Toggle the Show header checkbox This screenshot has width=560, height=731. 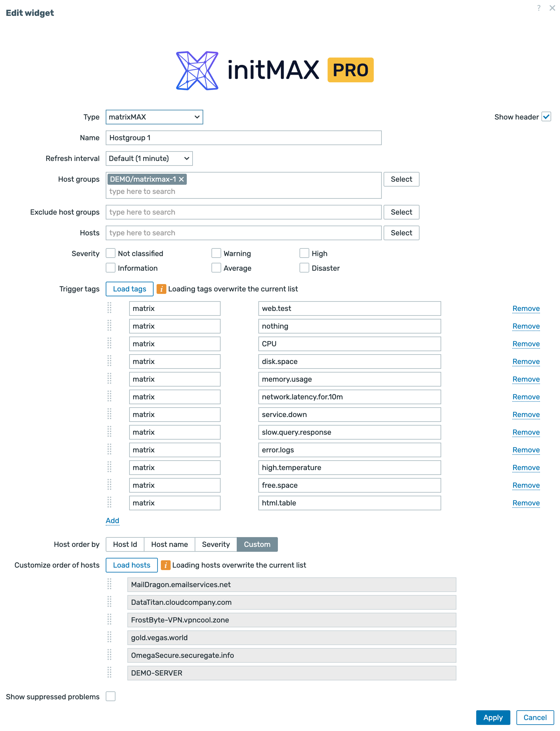pos(546,117)
